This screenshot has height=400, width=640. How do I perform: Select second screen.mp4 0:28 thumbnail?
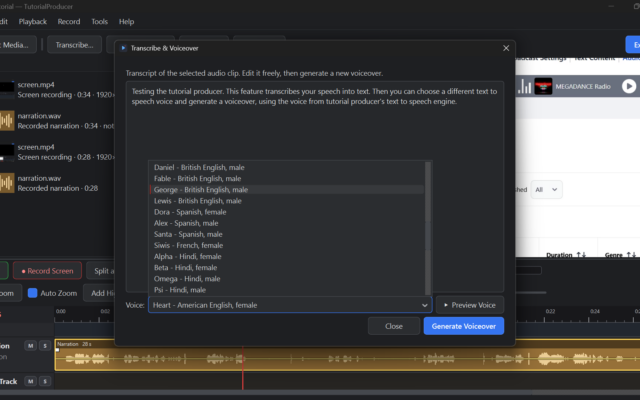[7, 152]
